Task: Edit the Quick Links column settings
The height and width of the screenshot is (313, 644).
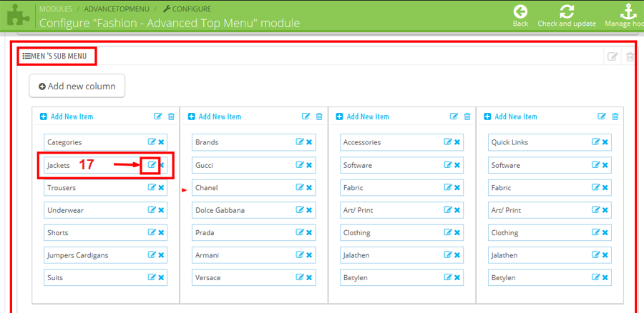Action: [x=601, y=116]
